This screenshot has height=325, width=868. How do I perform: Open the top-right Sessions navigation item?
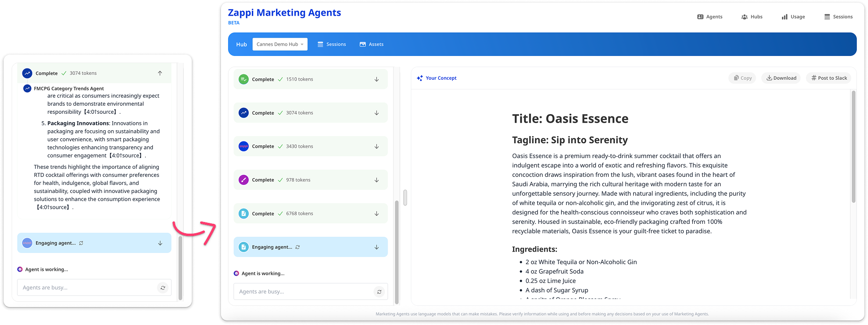838,17
